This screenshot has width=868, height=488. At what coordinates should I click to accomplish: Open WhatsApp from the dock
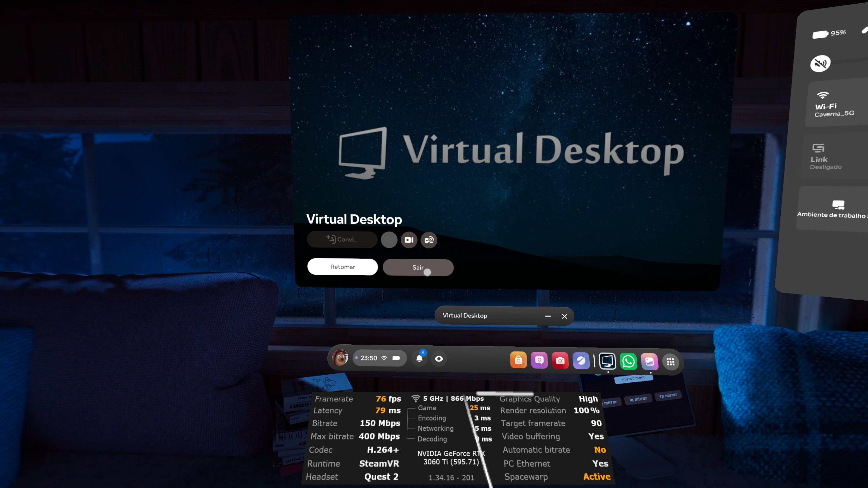point(628,361)
